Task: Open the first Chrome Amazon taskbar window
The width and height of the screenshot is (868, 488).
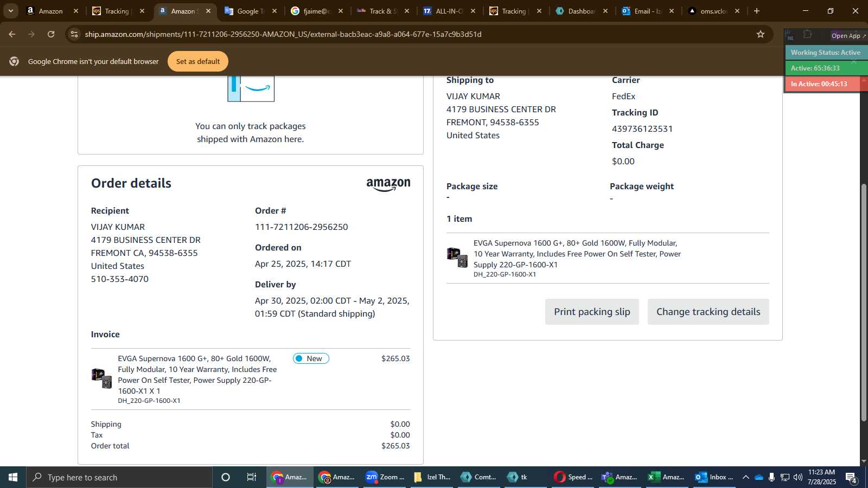Action: [290, 477]
